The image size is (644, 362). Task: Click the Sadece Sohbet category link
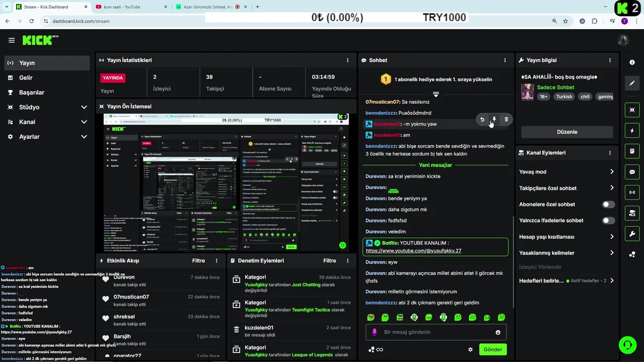[x=555, y=87]
